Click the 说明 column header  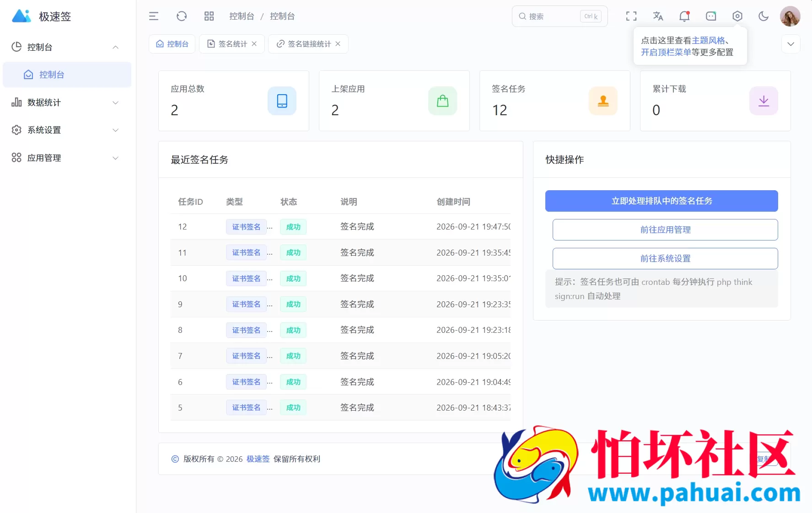[x=349, y=202]
